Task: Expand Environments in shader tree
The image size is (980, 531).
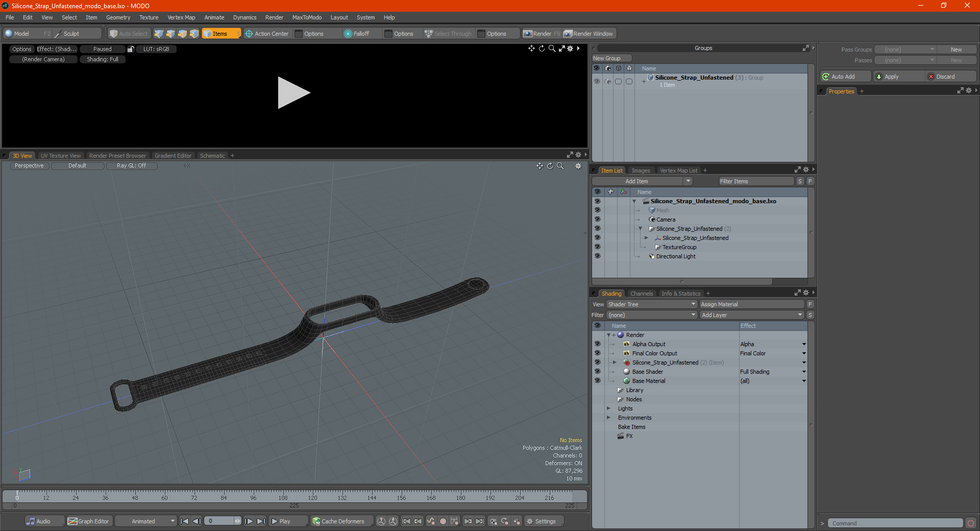Action: [x=608, y=418]
